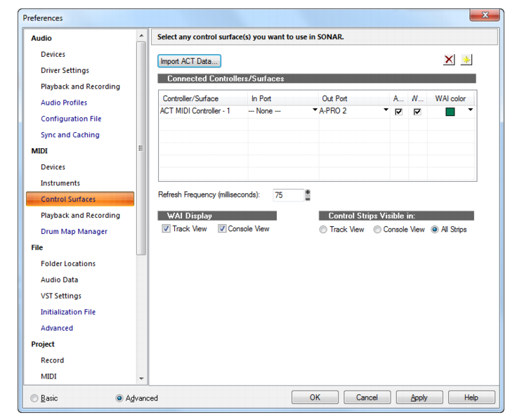Expand the WAI color dropdown arrow
Viewport: 510px width, 420px height.
click(x=471, y=110)
